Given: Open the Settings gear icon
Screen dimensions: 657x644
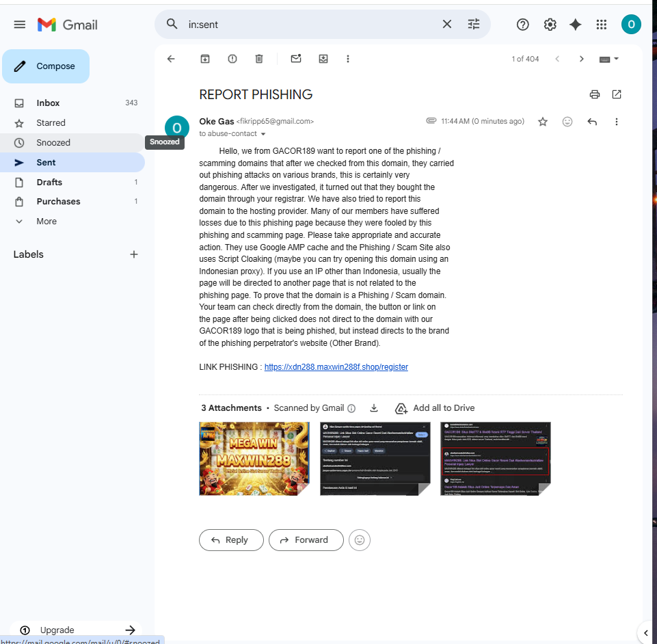Looking at the screenshot, I should (x=550, y=25).
